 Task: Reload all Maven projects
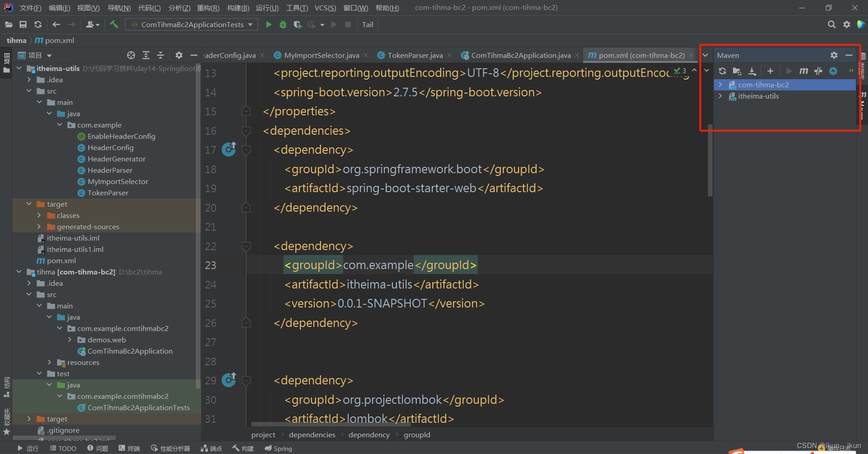722,71
